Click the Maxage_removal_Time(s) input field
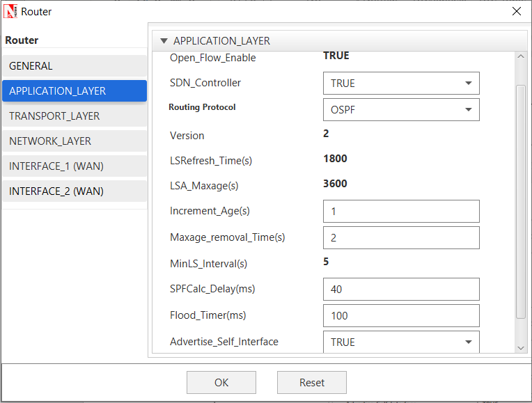This screenshot has height=403, width=532. coord(401,238)
